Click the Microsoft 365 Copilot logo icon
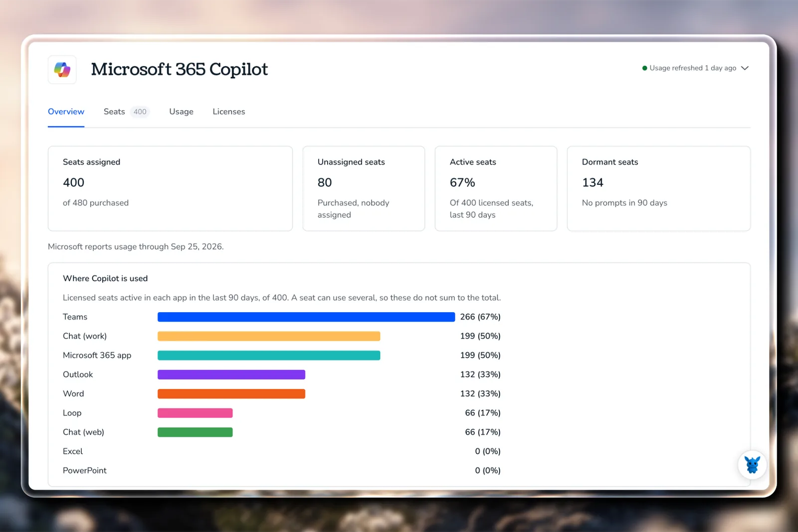 62,69
